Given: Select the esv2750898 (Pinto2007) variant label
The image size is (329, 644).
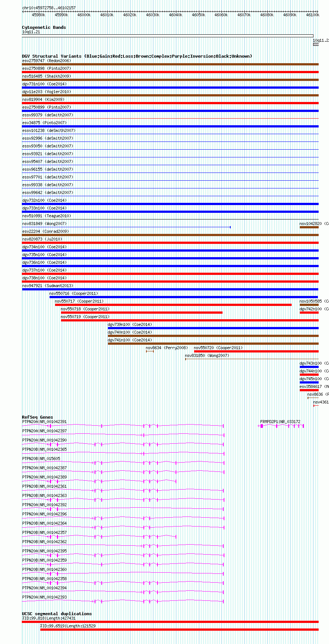Looking at the screenshot, I should (x=46, y=68).
